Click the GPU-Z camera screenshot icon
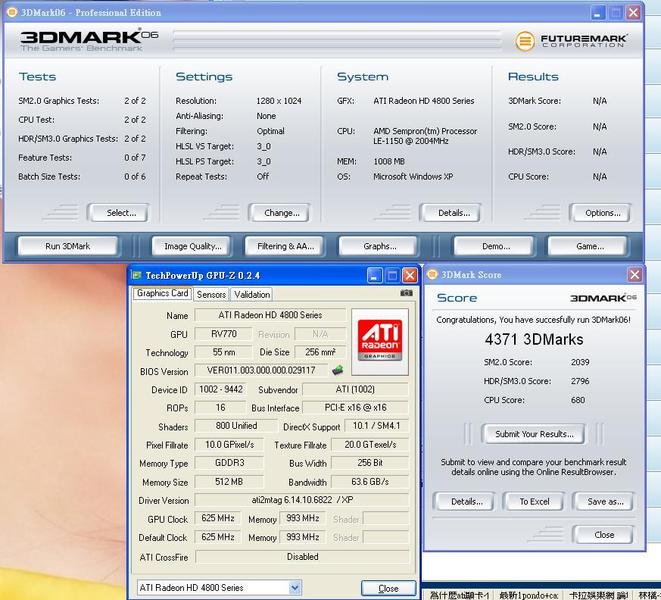The height and width of the screenshot is (600, 661). coord(406,293)
